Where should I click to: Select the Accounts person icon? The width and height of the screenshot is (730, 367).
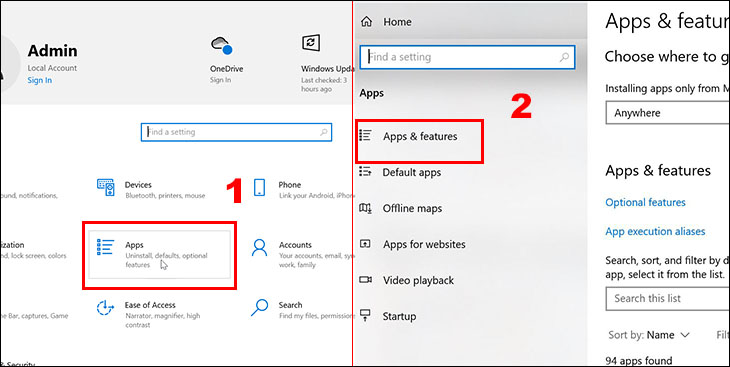click(259, 248)
